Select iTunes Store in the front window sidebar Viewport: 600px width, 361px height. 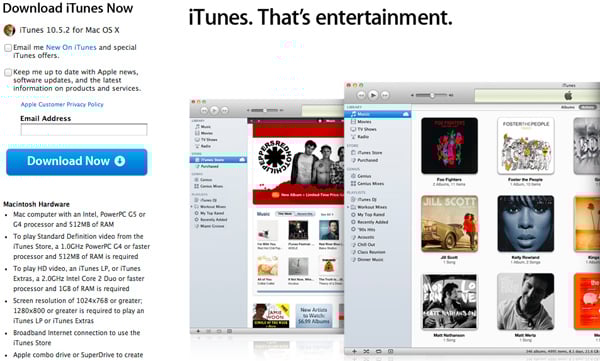coord(366,153)
